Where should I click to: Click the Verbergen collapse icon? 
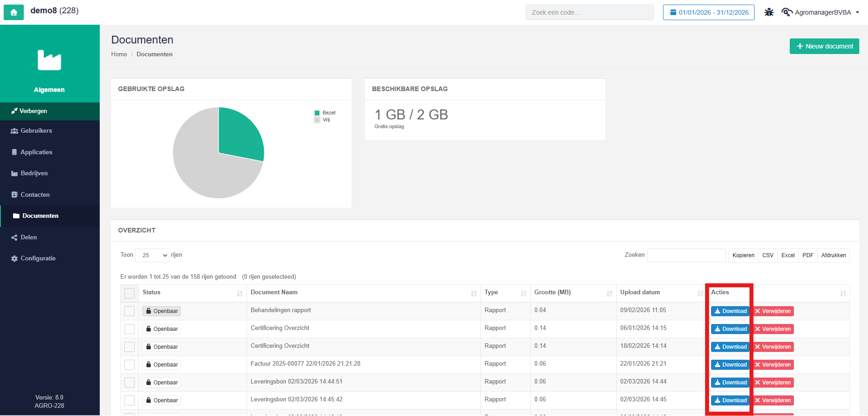(x=14, y=111)
